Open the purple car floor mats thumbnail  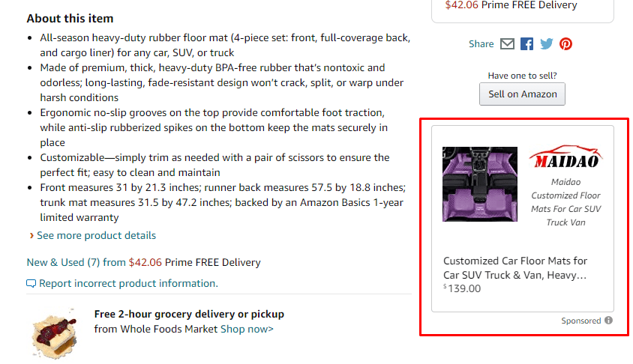(480, 184)
